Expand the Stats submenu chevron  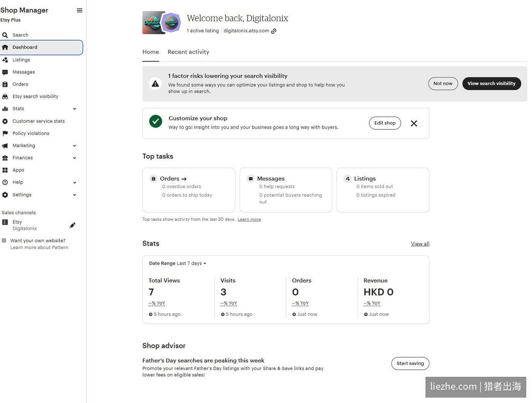(75, 109)
